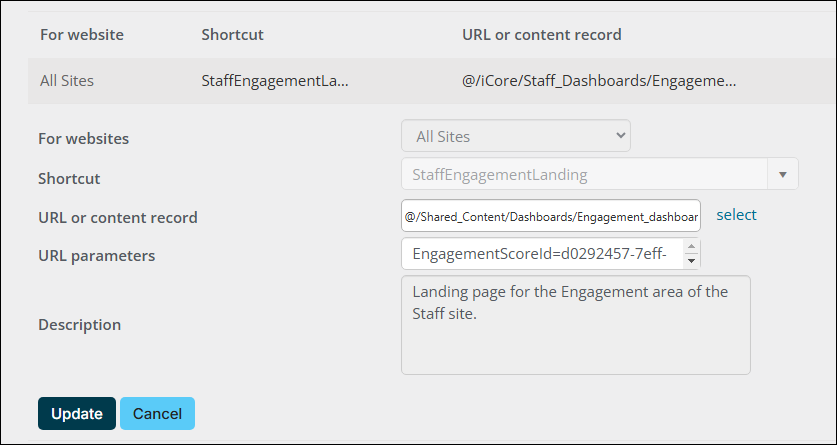Click StaffEngagementLa... shortcut cell in grid
Image resolution: width=837 pixels, height=445 pixels.
(x=275, y=81)
